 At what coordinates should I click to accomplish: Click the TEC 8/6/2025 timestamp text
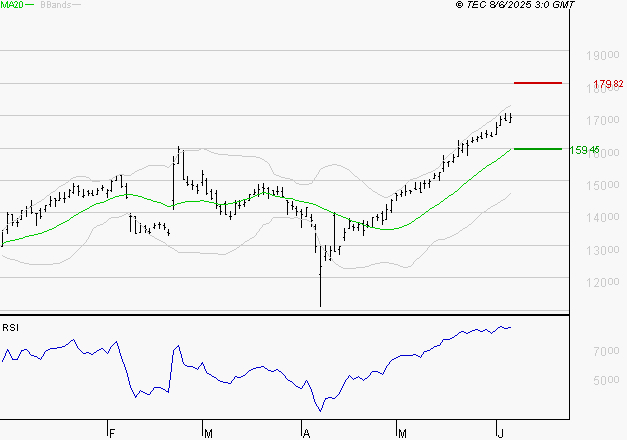coord(515,5)
